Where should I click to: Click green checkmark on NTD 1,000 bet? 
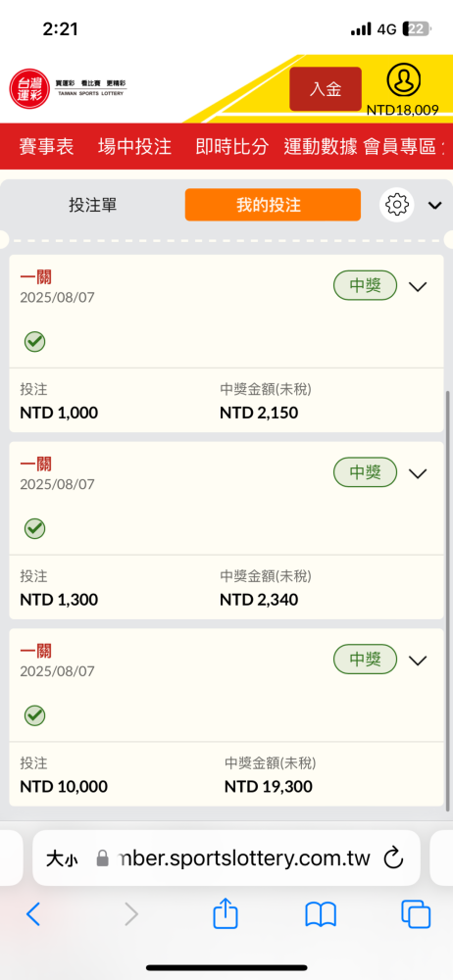tap(34, 342)
